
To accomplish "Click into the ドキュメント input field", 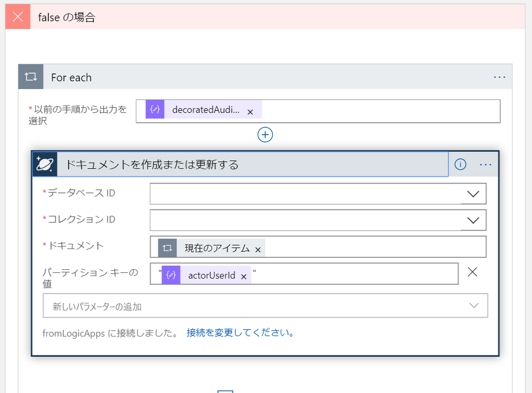I will pos(318,247).
